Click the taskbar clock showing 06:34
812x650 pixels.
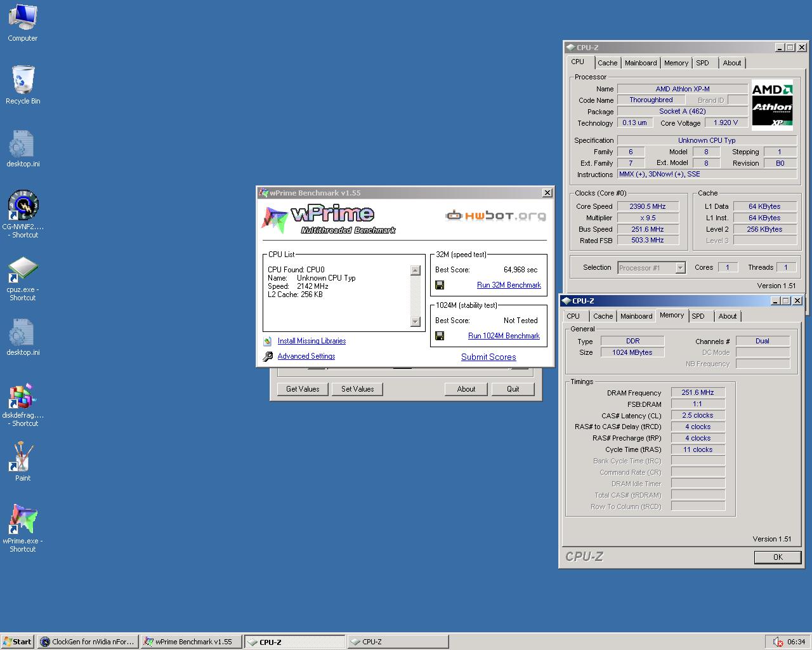(796, 642)
